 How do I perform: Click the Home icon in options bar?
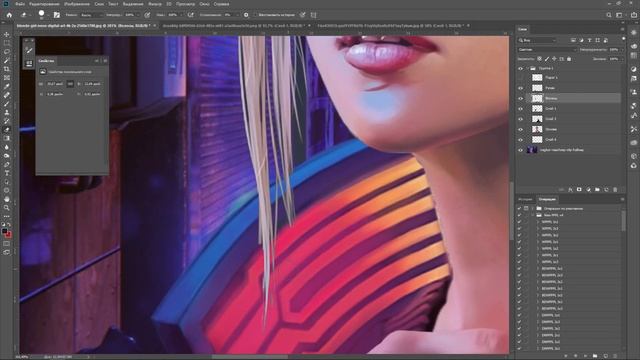(9, 15)
